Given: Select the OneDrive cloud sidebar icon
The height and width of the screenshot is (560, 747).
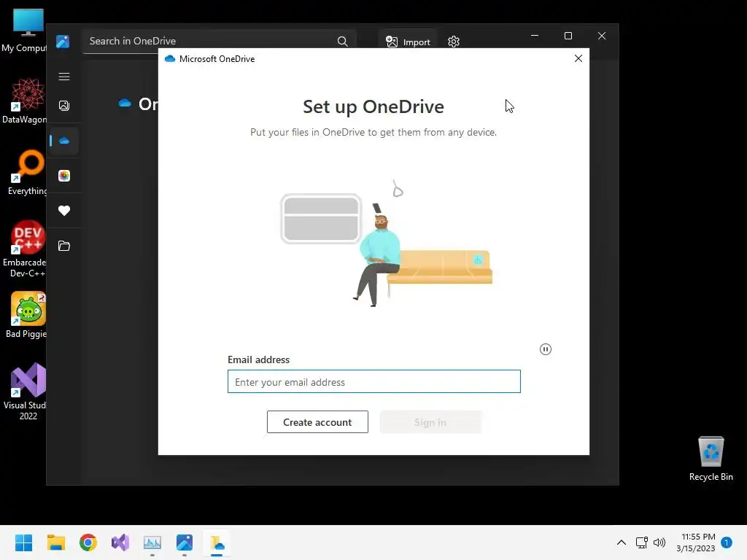Looking at the screenshot, I should (x=64, y=141).
